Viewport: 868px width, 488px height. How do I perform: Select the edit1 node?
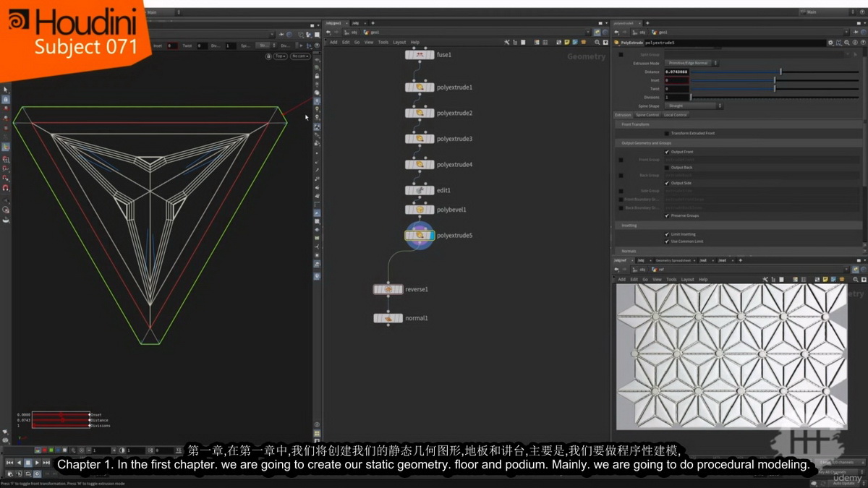point(420,190)
